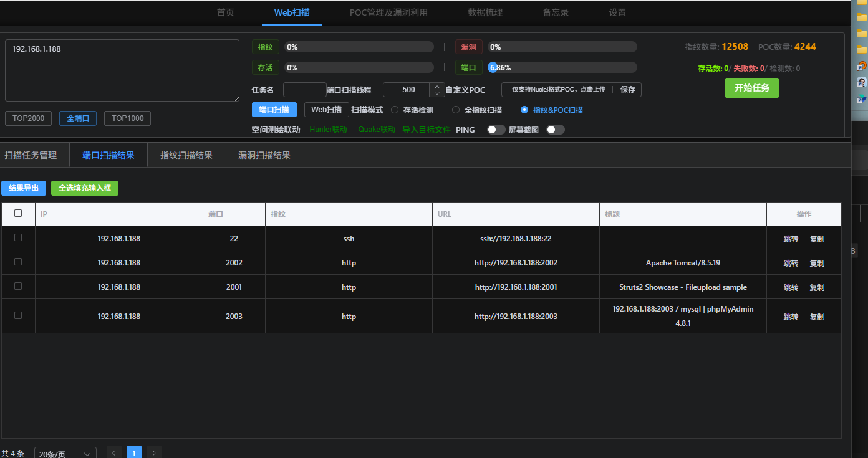The width and height of the screenshot is (868, 458).
Task: Select the 存活检测 scan mode radio button
Action: pyautogui.click(x=393, y=109)
